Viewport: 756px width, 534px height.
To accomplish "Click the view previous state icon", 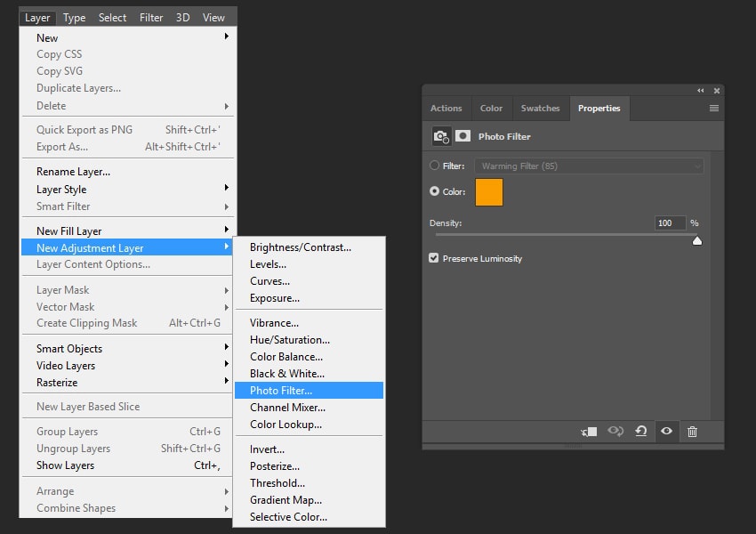I will click(615, 431).
